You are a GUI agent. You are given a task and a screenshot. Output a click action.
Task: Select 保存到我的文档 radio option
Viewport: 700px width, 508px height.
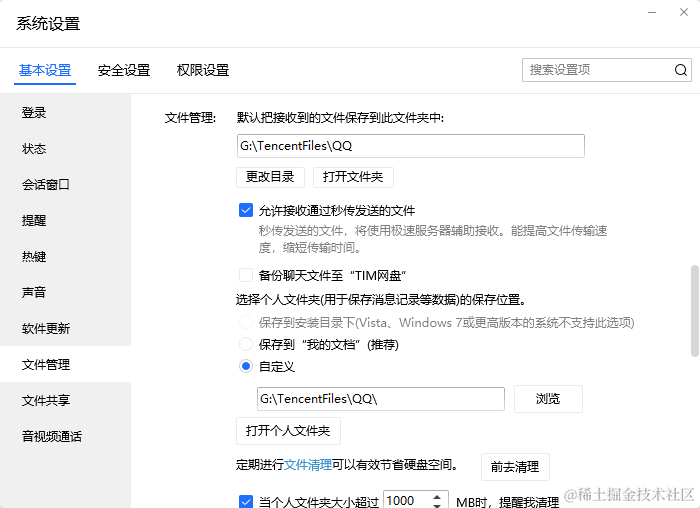point(246,345)
